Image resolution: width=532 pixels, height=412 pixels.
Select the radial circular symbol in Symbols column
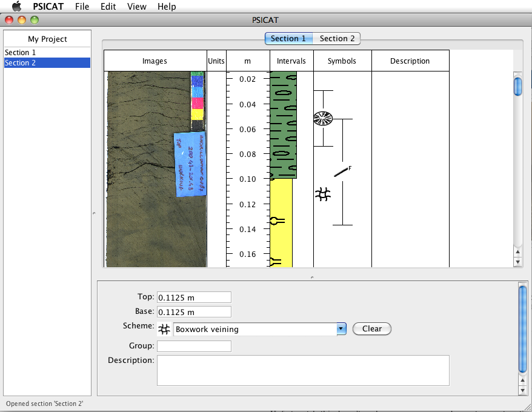(x=323, y=118)
